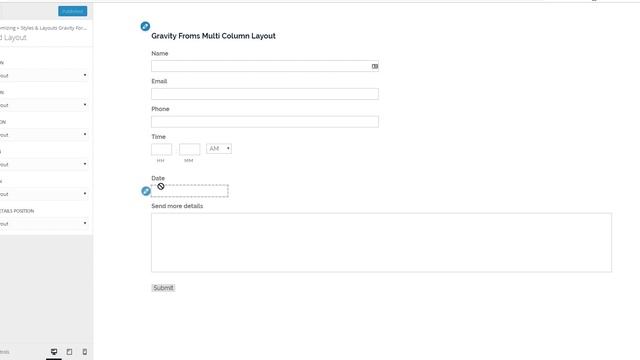640x360 pixels.
Task: Open the AM/PM time dropdown
Action: [219, 149]
